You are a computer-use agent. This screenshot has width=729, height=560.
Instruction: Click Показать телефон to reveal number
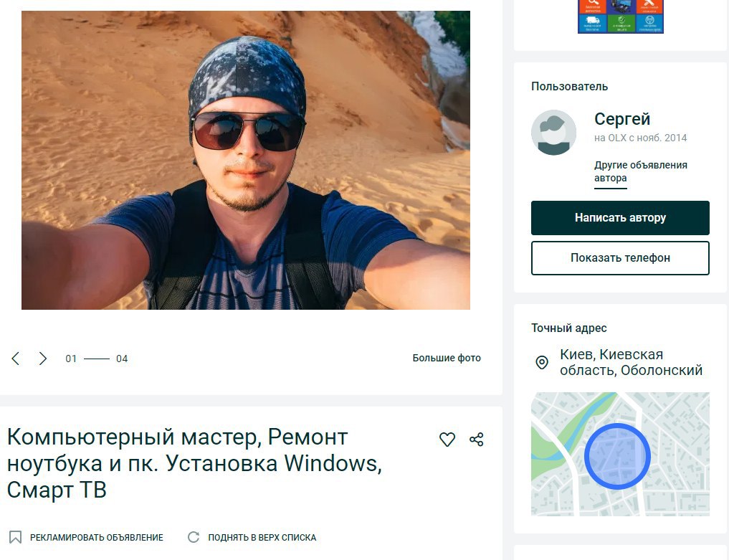click(620, 257)
